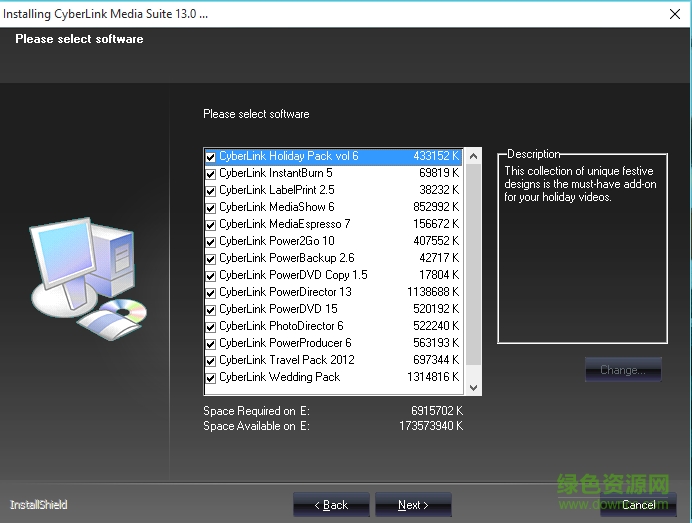Select CyberLink Travel Pack 2012 entry
The height and width of the screenshot is (523, 692).
tap(287, 360)
